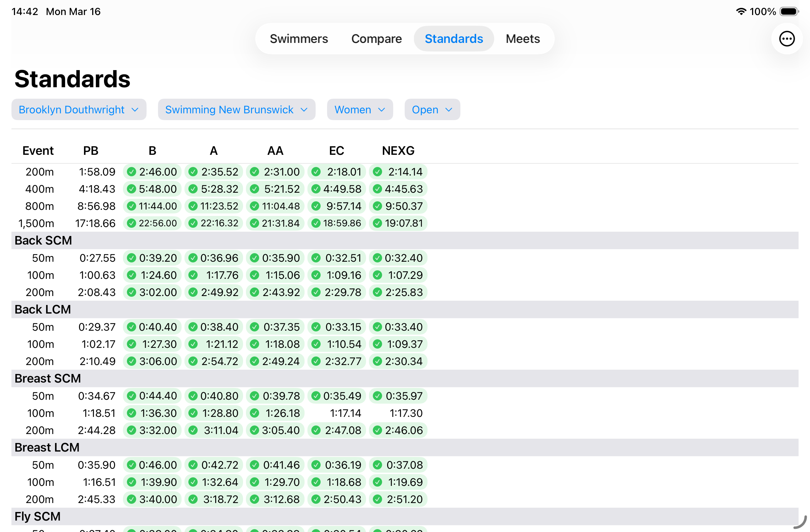Viewport: 810px width, 532px height.
Task: Click checkmark beside 1:26.18 AA breaststroke time
Action: tap(255, 413)
